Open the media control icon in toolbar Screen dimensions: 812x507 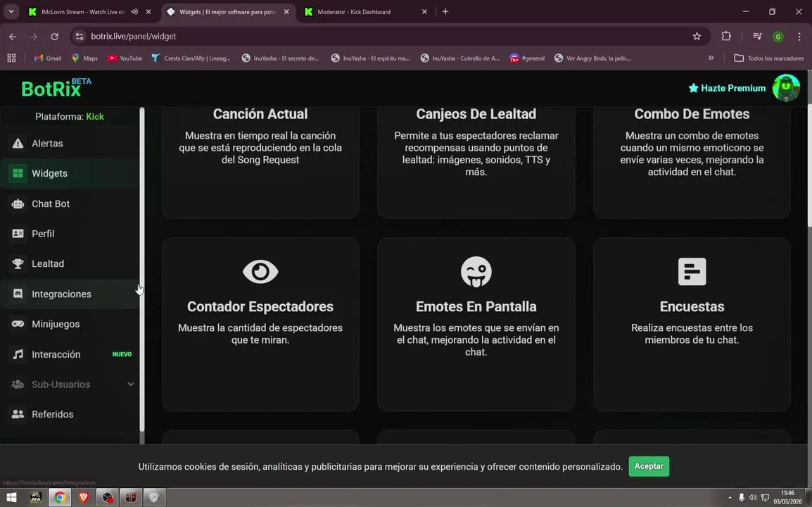point(757,37)
